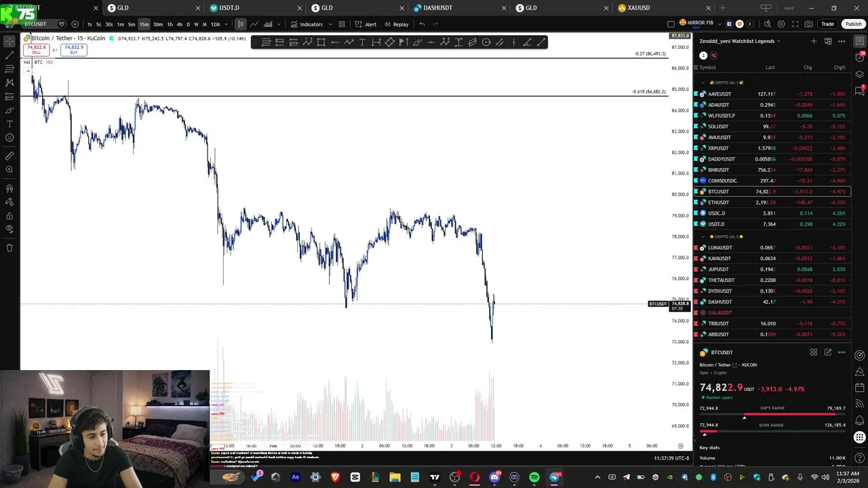The image size is (868, 488).
Task: Open Spotify from the taskbar
Action: [x=534, y=477]
